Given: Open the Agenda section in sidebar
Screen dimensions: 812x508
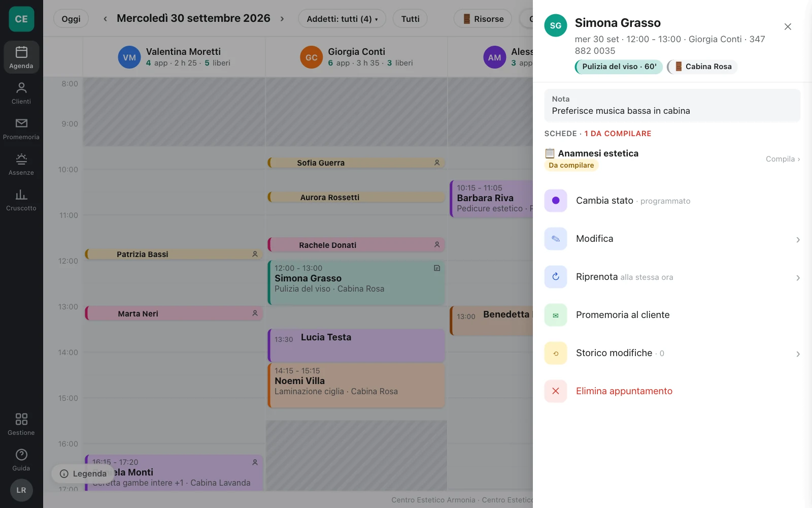Looking at the screenshot, I should click(x=21, y=57).
